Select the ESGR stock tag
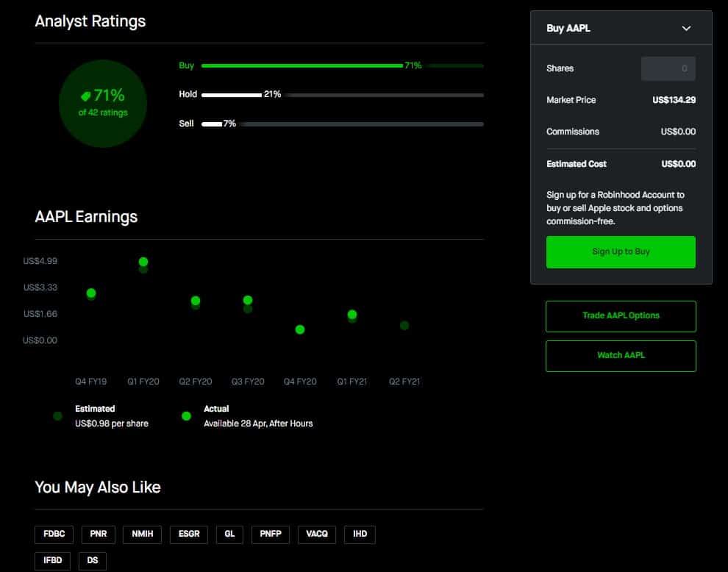 189,535
